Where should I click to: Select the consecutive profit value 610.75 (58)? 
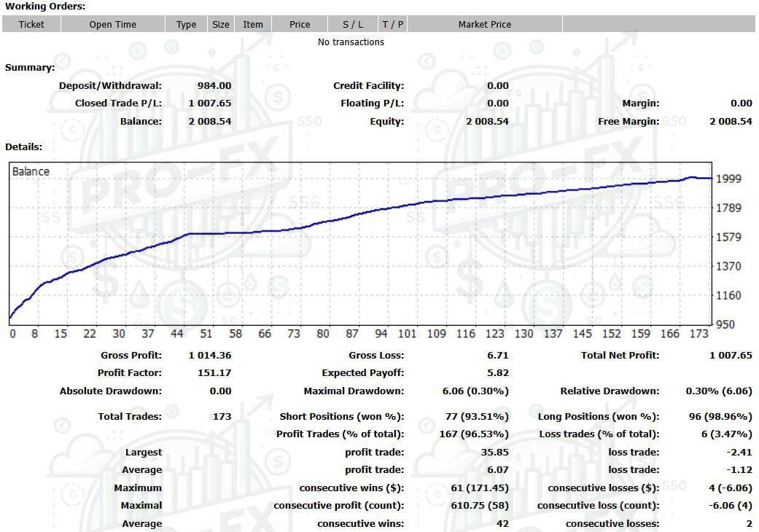tap(480, 506)
